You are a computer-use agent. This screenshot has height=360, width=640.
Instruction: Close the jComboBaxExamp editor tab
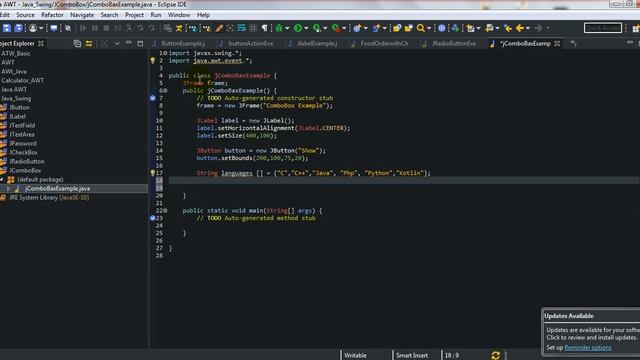pyautogui.click(x=557, y=43)
